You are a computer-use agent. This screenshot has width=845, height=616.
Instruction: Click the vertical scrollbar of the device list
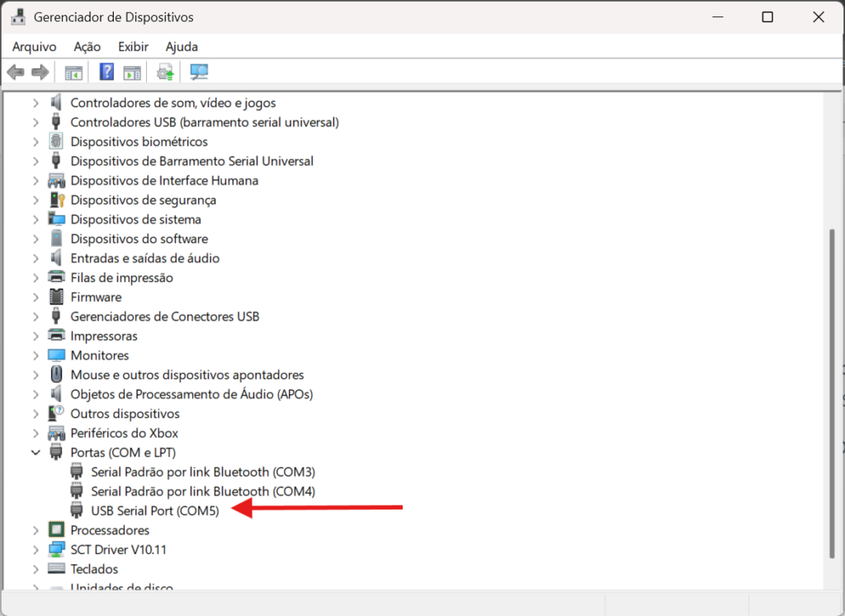point(830,396)
